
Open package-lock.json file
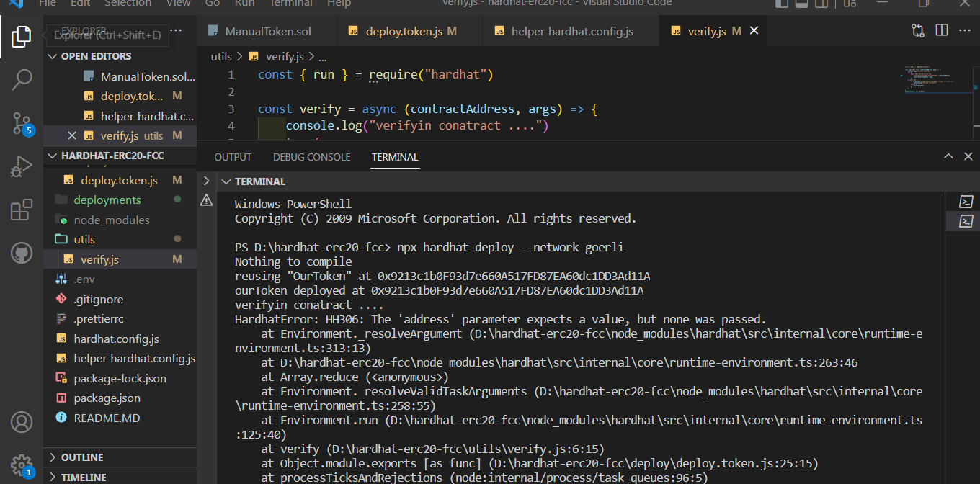point(120,378)
